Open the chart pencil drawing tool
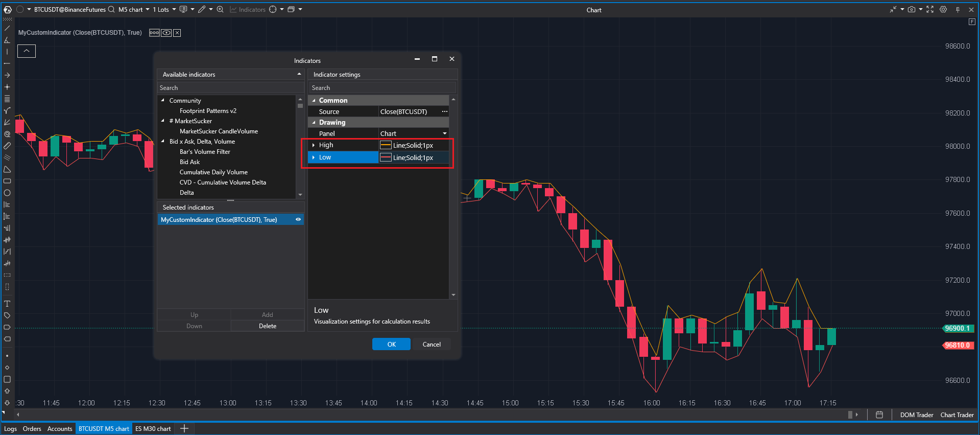 tap(202, 9)
